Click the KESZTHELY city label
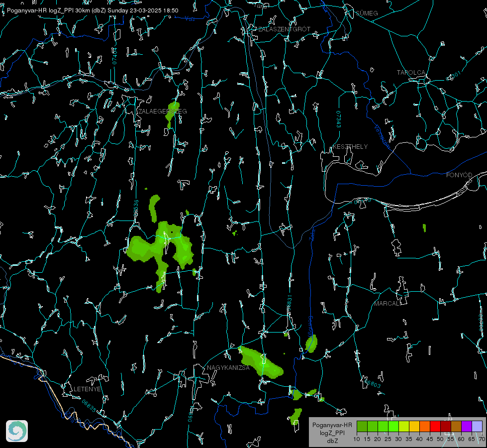487x448 pixels. point(350,146)
